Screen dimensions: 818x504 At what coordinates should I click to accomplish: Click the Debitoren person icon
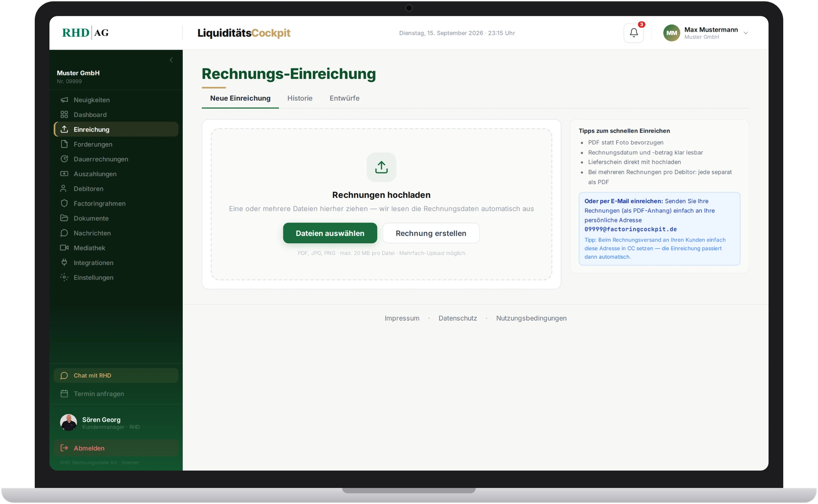click(x=63, y=188)
